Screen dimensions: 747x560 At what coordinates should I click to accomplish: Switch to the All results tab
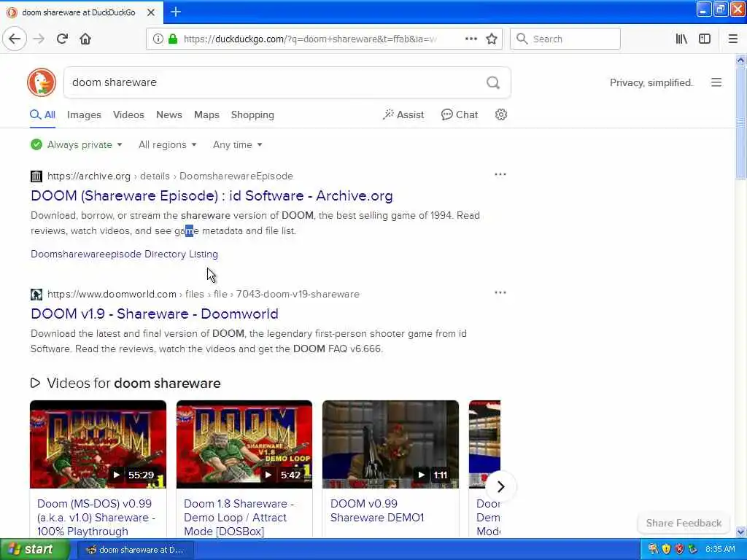pos(43,114)
